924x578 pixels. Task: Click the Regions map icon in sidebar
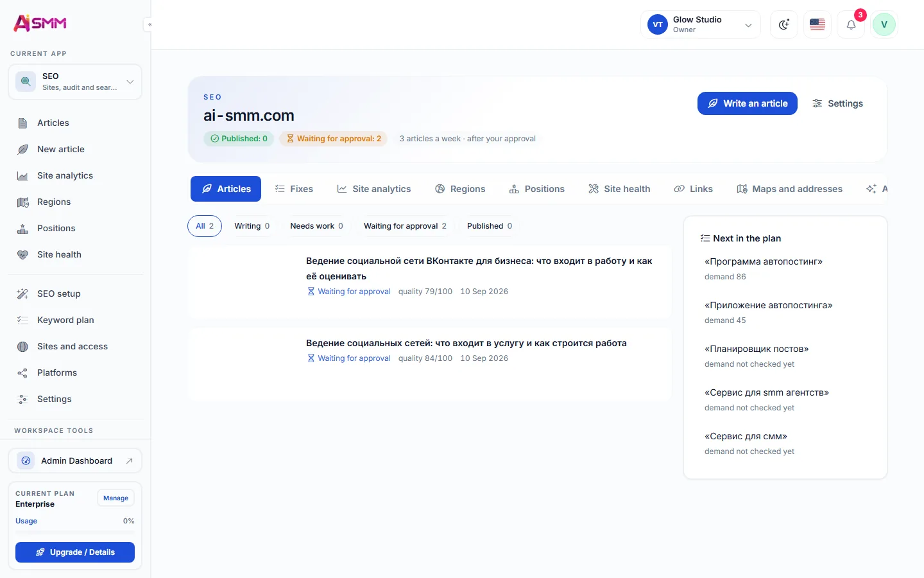pyautogui.click(x=22, y=202)
